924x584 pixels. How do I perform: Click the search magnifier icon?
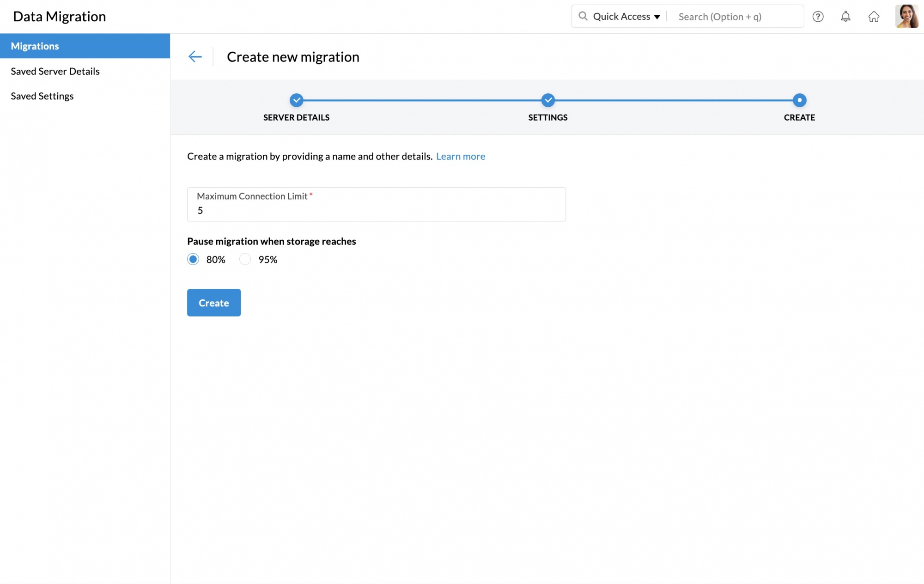tap(583, 17)
